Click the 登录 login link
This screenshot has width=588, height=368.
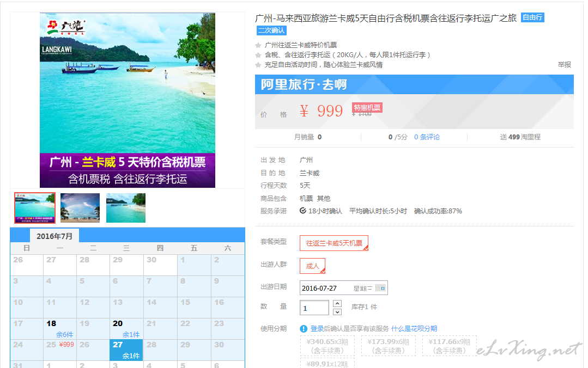coord(317,329)
